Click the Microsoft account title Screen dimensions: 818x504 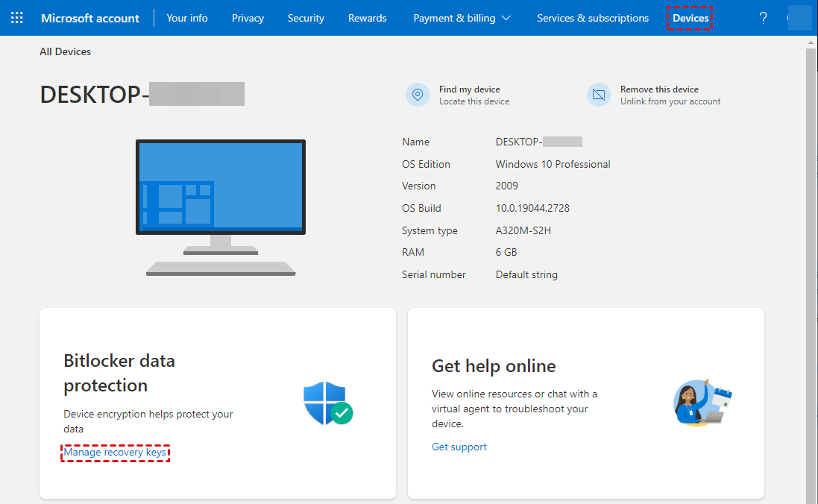[x=90, y=18]
